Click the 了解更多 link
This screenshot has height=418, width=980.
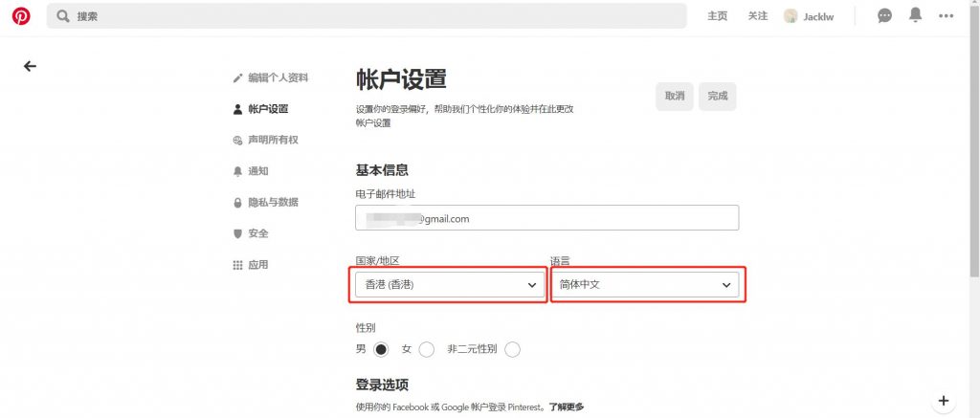point(566,407)
